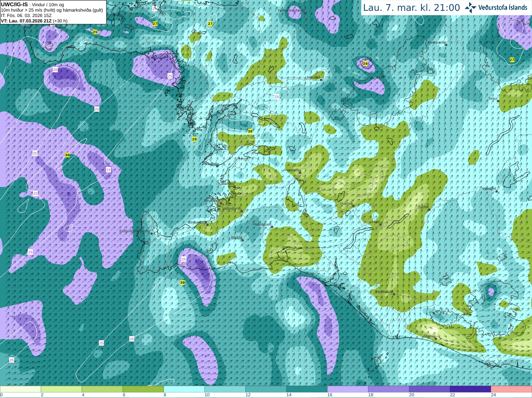The width and height of the screenshot is (532, 398).
Task: Click the Hveravellir station marker
Action: click(x=446, y=44)
